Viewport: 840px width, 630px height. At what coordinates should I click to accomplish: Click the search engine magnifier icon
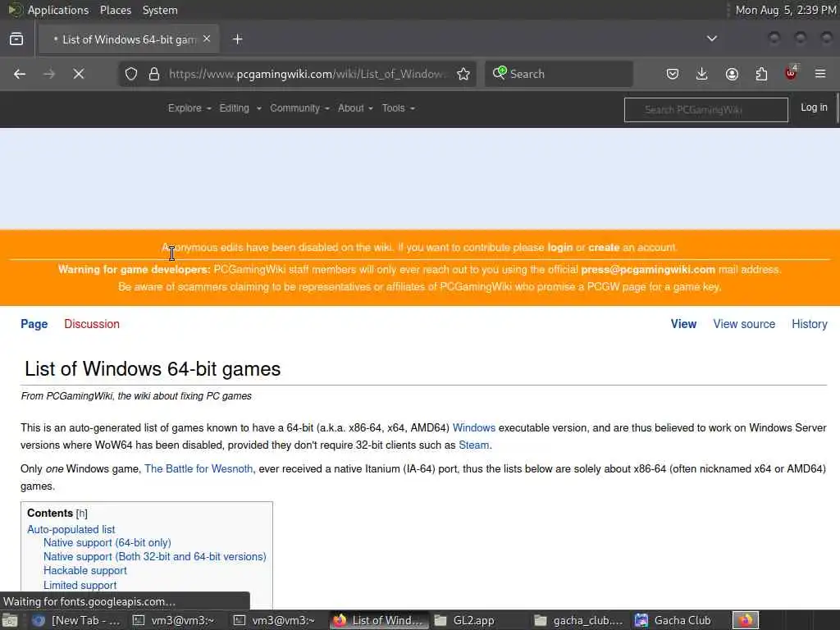(500, 73)
